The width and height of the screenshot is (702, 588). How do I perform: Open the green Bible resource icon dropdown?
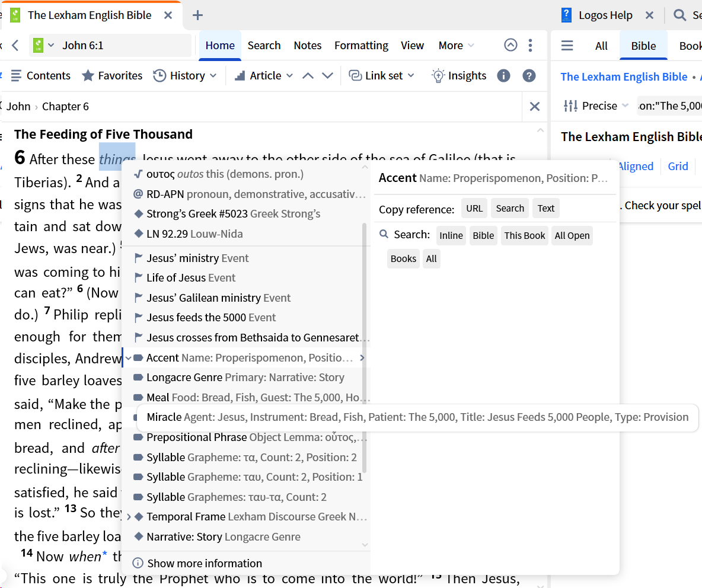tap(43, 45)
